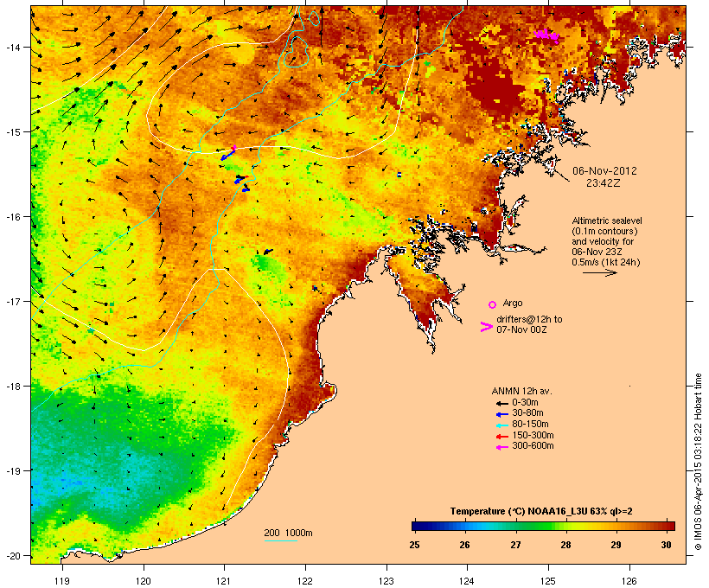Image resolution: width=709 pixels, height=588 pixels.
Task: Click the latitude axis label '-16'
Action: pyautogui.click(x=12, y=217)
